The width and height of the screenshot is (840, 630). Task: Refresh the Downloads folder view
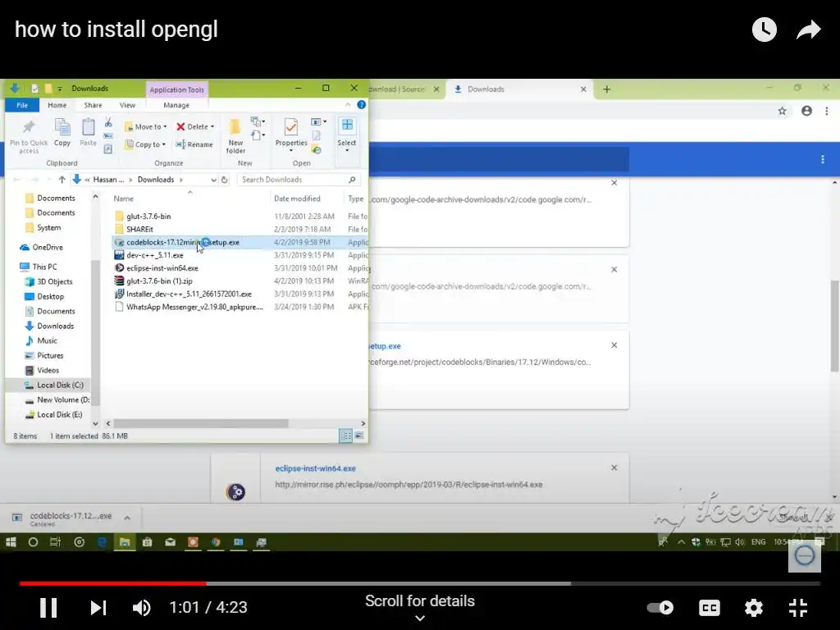pyautogui.click(x=225, y=180)
